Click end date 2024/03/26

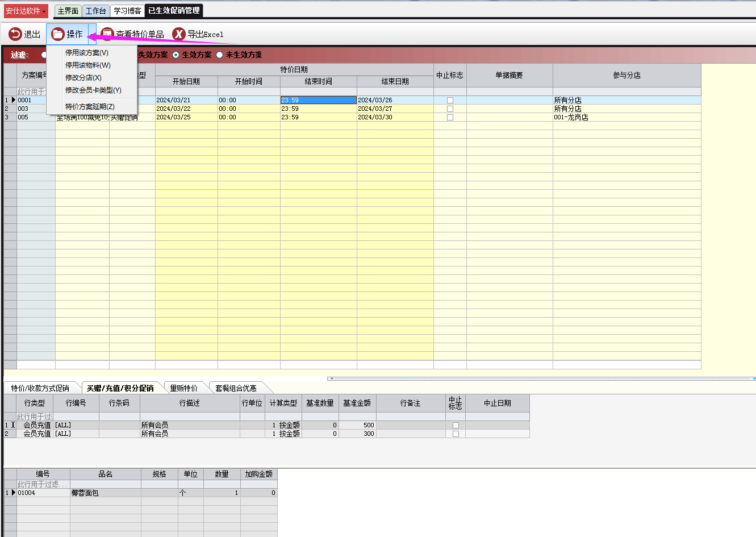pyautogui.click(x=395, y=100)
